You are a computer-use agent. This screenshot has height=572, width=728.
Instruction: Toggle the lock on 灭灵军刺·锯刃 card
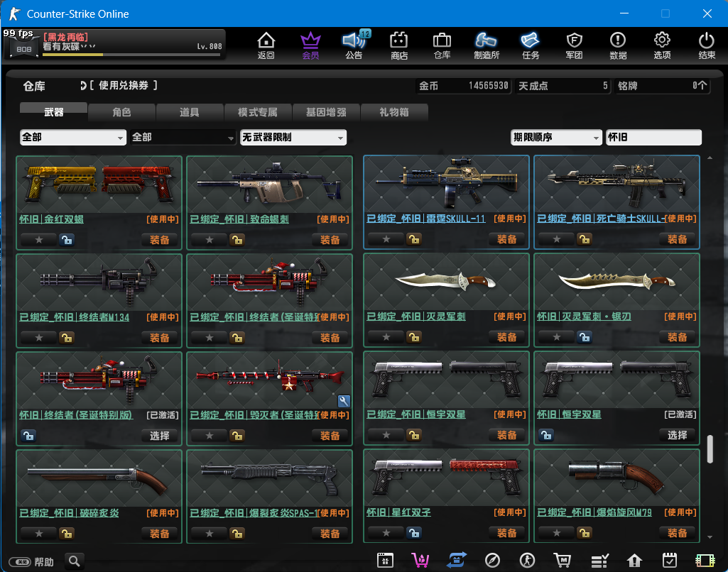pos(584,337)
